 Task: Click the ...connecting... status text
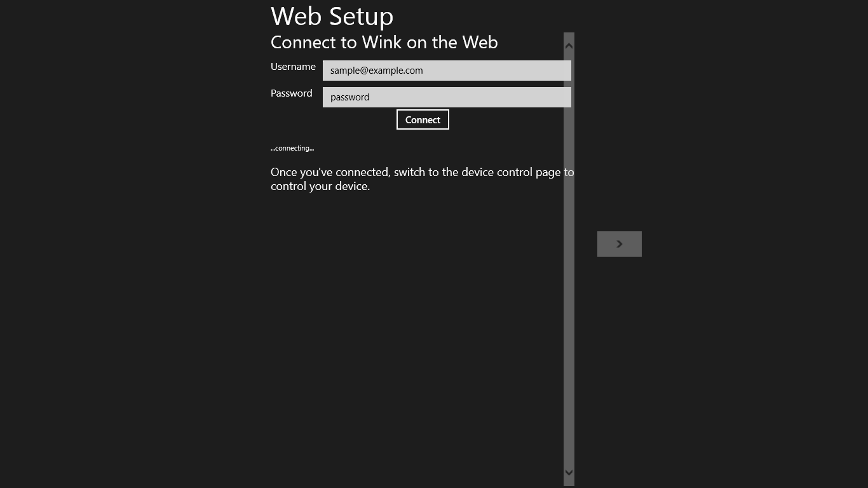point(292,148)
